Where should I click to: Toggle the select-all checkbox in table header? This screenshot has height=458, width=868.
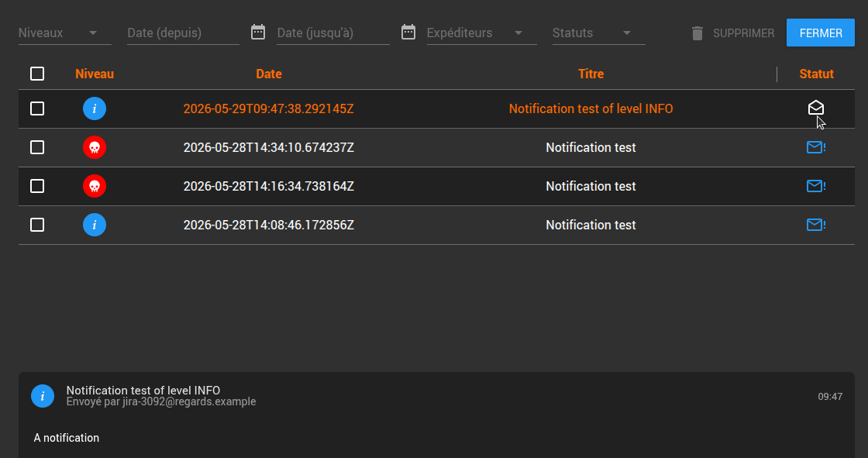tap(37, 74)
